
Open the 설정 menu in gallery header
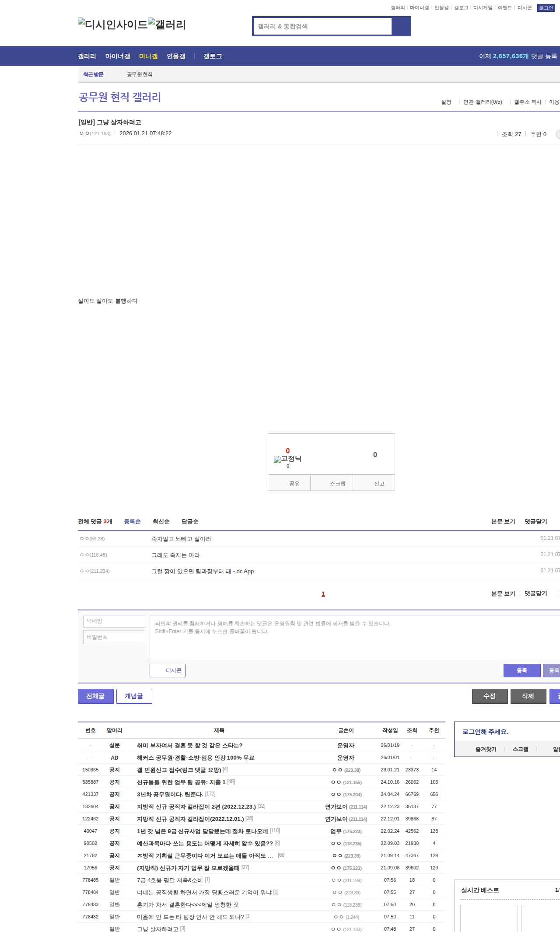point(446,102)
